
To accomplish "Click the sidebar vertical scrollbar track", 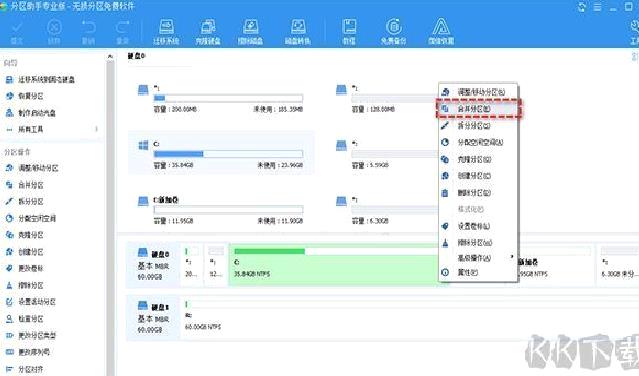I will (x=110, y=218).
